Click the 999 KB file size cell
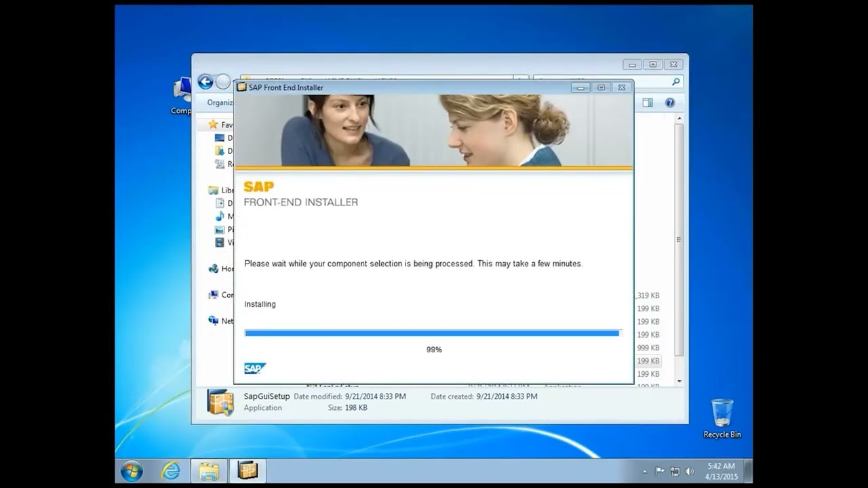868x488 pixels. tap(648, 348)
